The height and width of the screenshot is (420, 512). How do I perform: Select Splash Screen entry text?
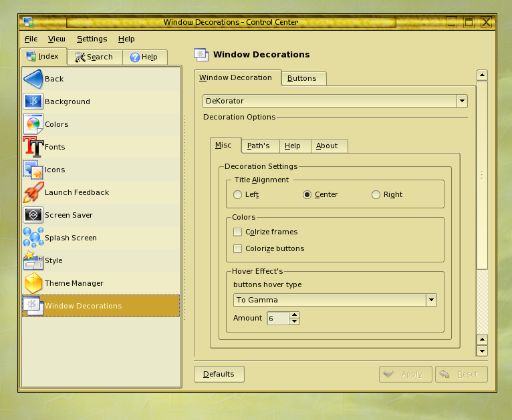click(71, 238)
